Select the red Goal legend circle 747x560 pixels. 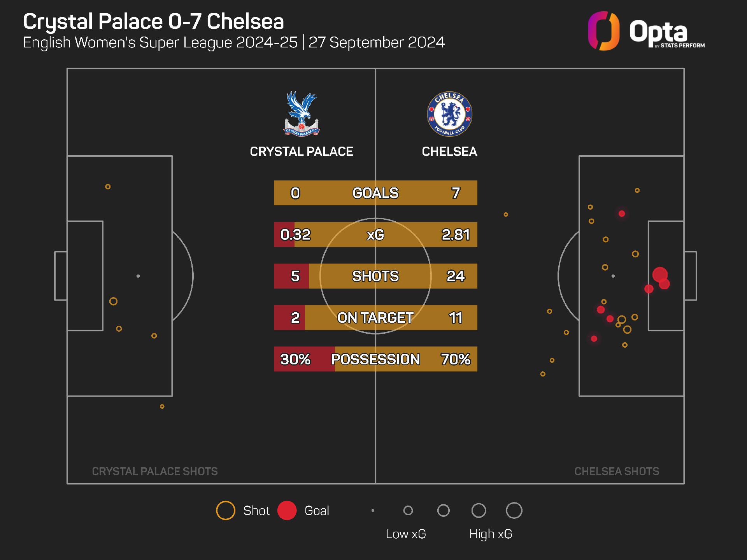coord(287,511)
